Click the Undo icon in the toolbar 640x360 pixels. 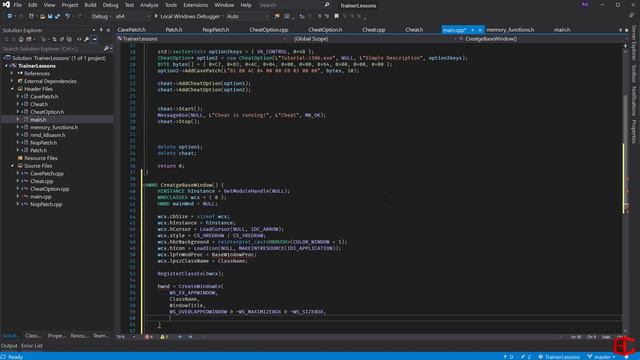point(67,16)
